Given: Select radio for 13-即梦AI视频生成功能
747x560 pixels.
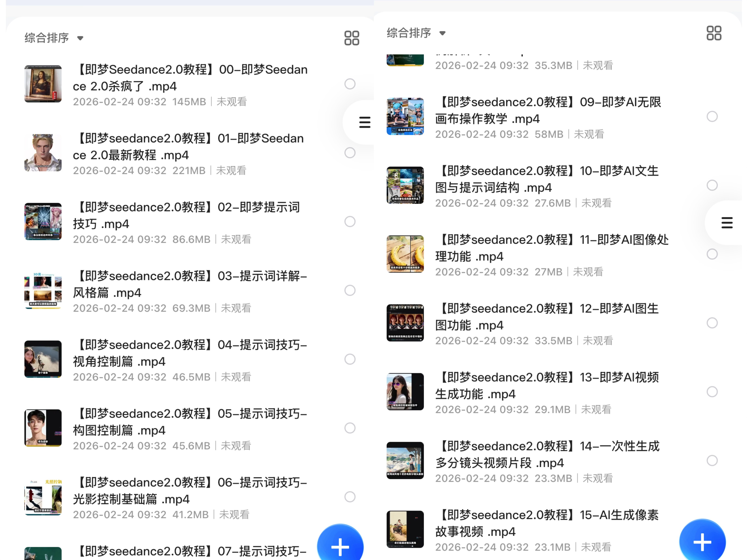Looking at the screenshot, I should coord(712,392).
